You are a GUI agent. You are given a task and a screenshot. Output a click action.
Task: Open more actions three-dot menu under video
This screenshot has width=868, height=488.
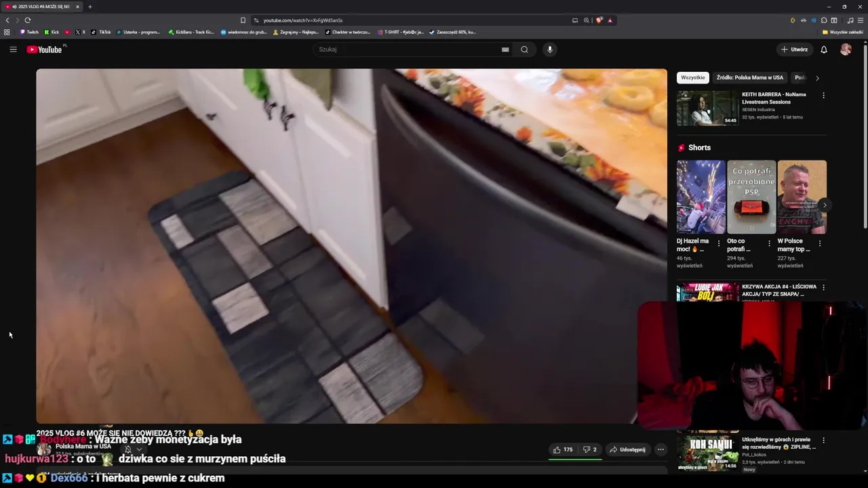click(x=660, y=449)
